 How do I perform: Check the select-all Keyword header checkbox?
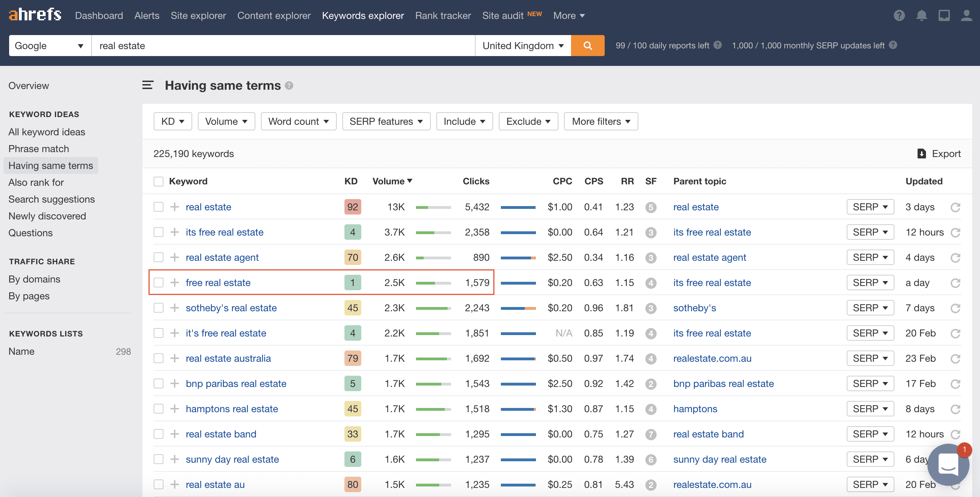coord(158,182)
